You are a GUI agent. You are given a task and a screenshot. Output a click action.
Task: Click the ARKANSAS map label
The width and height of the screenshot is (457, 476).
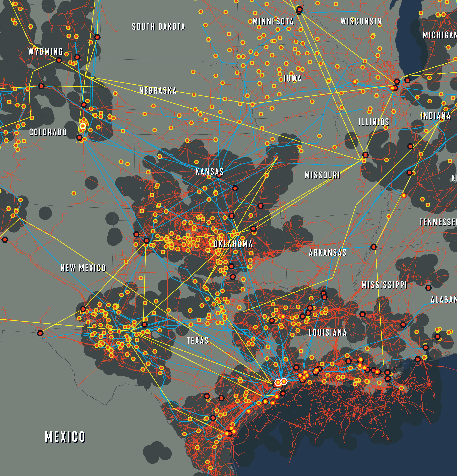coord(328,253)
